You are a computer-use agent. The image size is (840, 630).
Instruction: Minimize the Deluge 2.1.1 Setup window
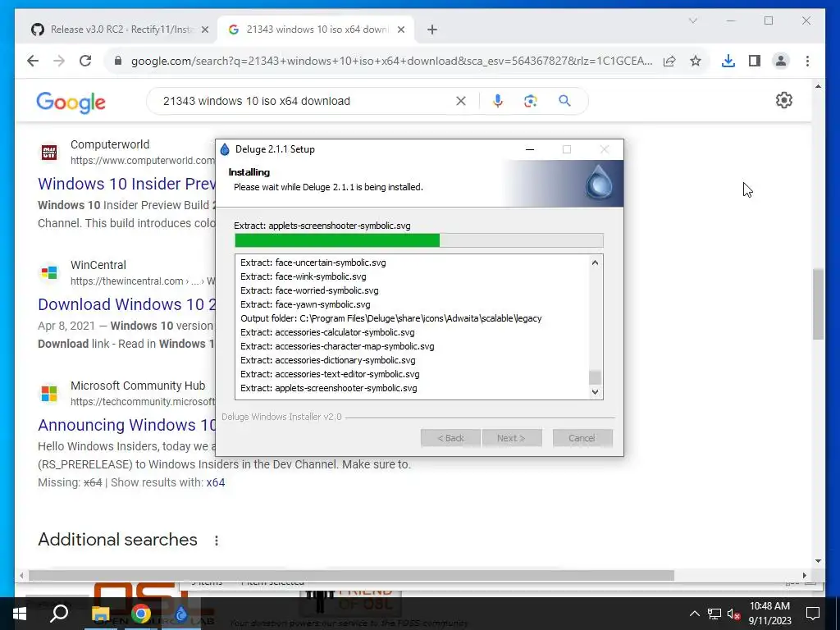(x=530, y=149)
